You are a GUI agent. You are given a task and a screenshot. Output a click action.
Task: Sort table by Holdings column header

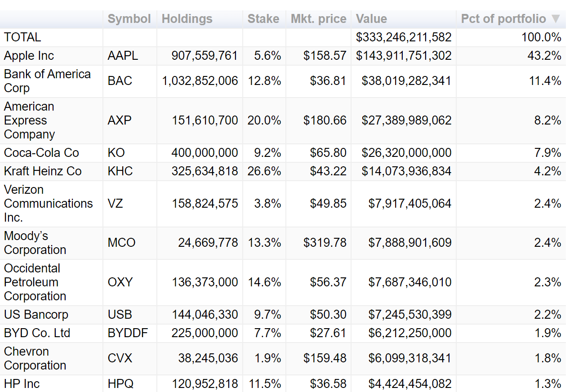point(187,19)
